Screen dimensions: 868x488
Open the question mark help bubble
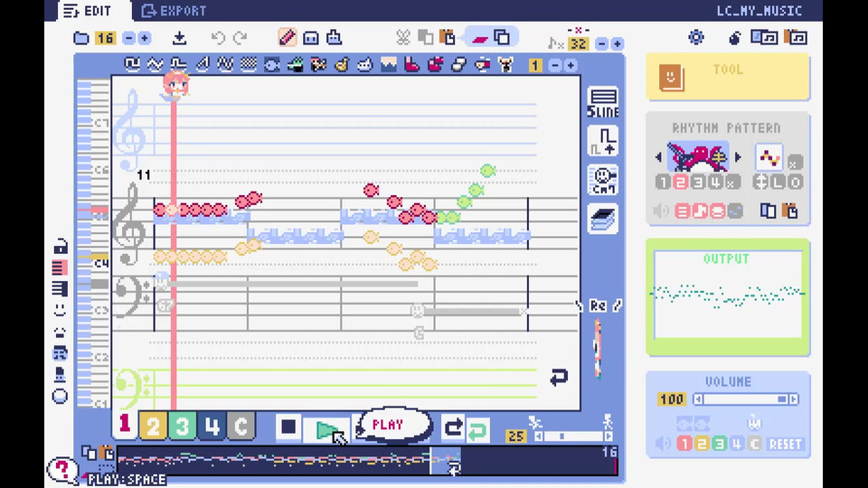point(62,470)
